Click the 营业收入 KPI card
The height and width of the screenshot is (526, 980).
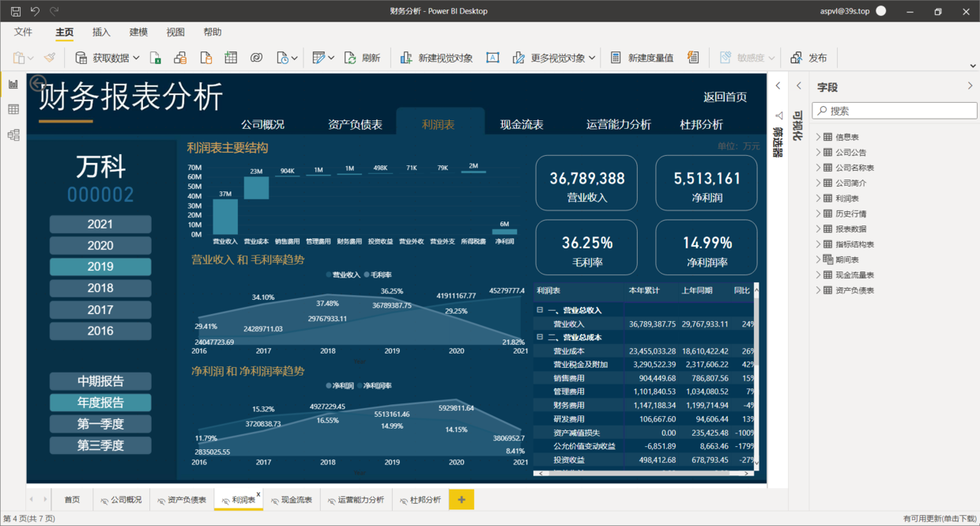pos(587,183)
